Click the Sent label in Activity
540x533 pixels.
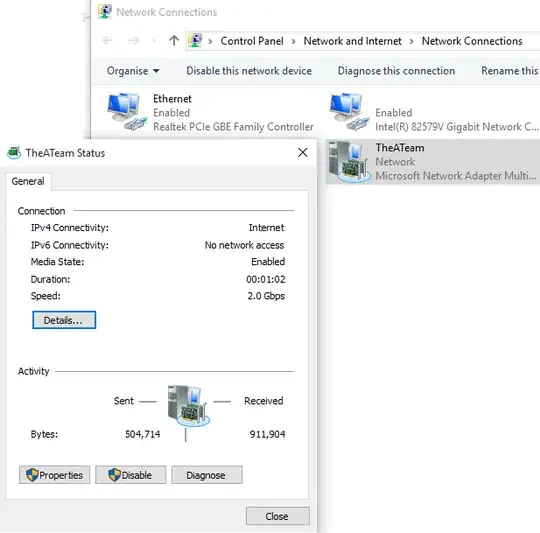(124, 401)
